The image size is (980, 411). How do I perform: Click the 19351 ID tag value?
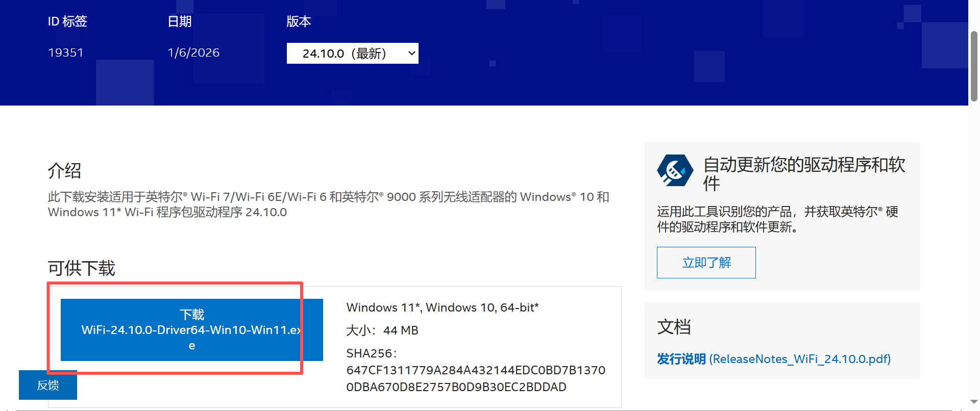click(x=66, y=53)
